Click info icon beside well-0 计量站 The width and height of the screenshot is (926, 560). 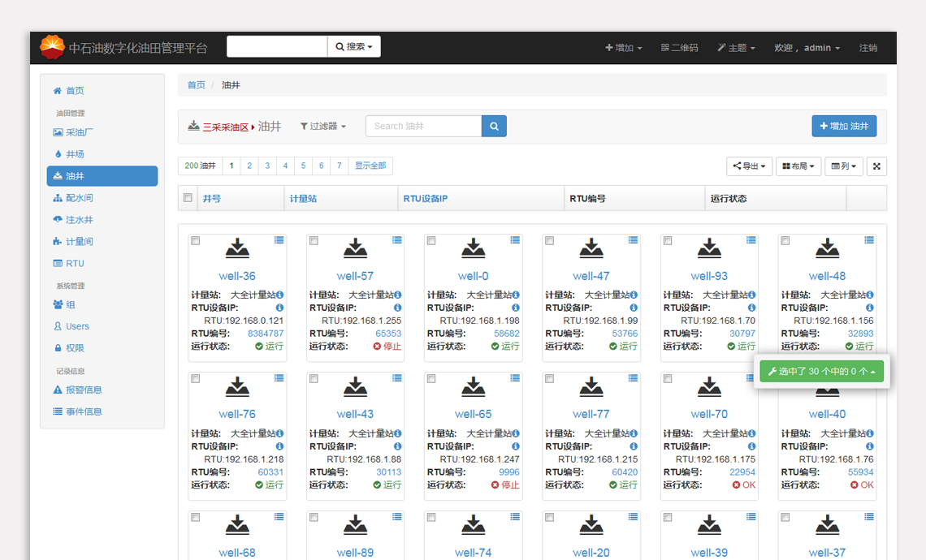[516, 295]
